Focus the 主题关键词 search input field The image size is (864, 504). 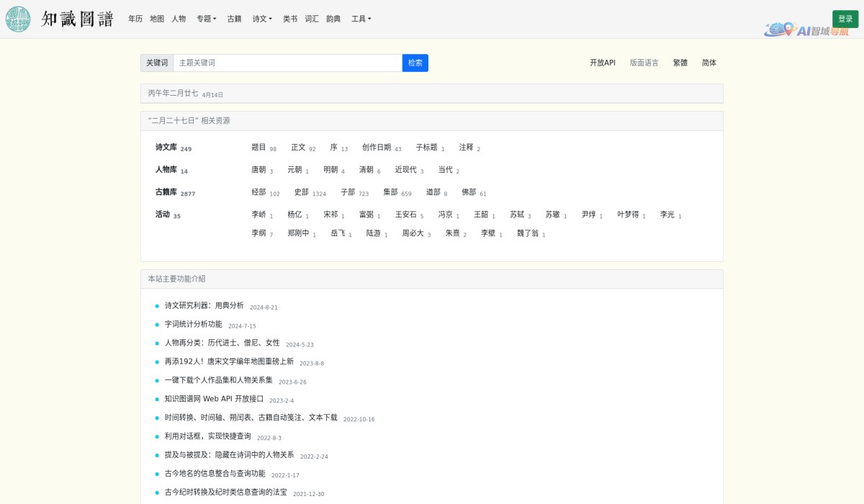pos(287,63)
